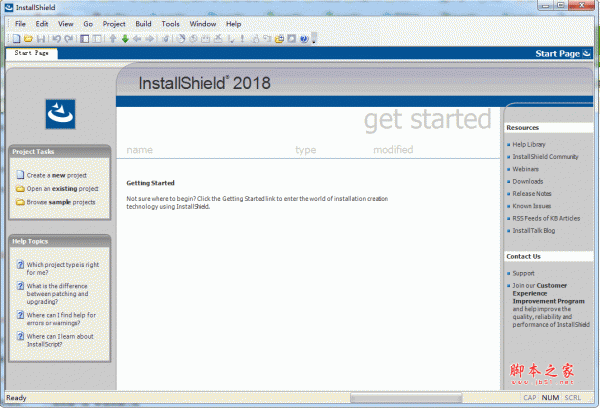Click the Forward right arrow toolbar icon
The height and width of the screenshot is (408, 600).
tap(150, 38)
